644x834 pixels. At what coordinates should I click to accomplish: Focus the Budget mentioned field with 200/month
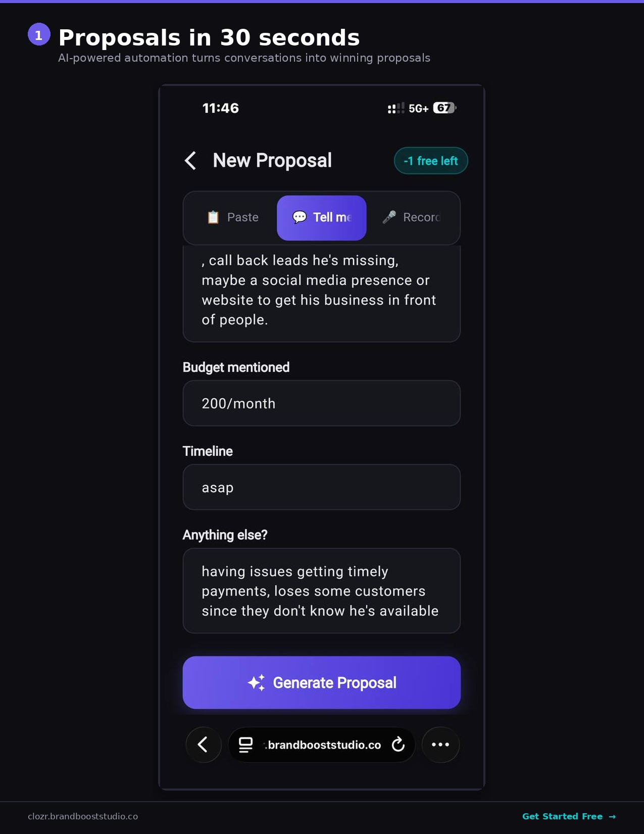322,403
